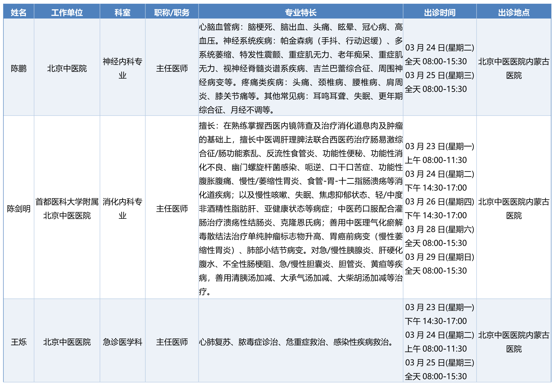The image size is (555, 392).
Task: Select the name cell 陈剑明
Action: tap(19, 208)
